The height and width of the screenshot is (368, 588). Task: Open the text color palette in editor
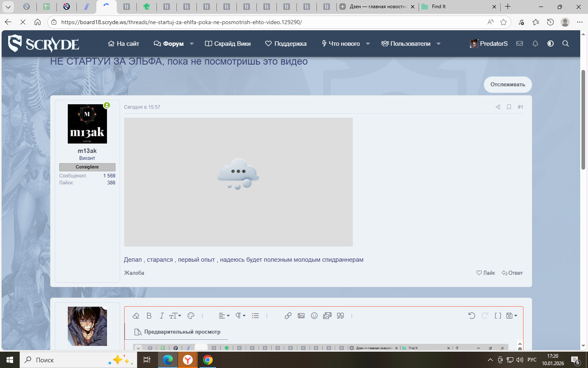[x=191, y=316]
